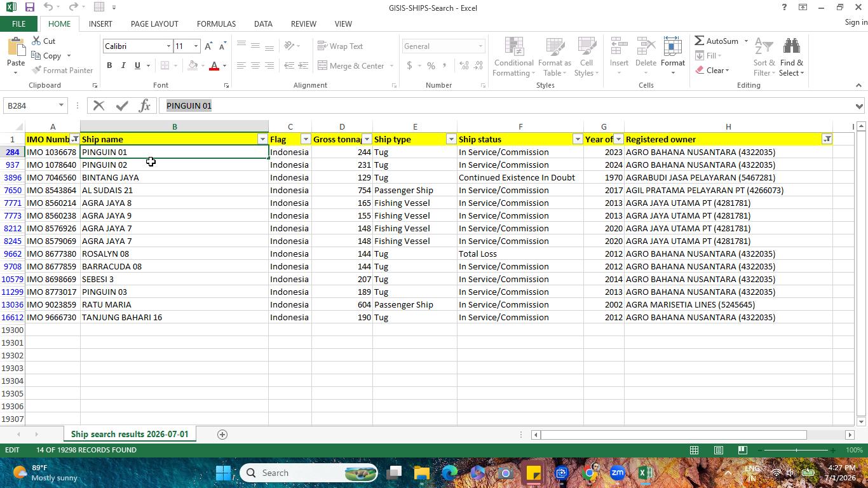868x488 pixels.
Task: Open the font size dropdown
Action: tap(196, 46)
